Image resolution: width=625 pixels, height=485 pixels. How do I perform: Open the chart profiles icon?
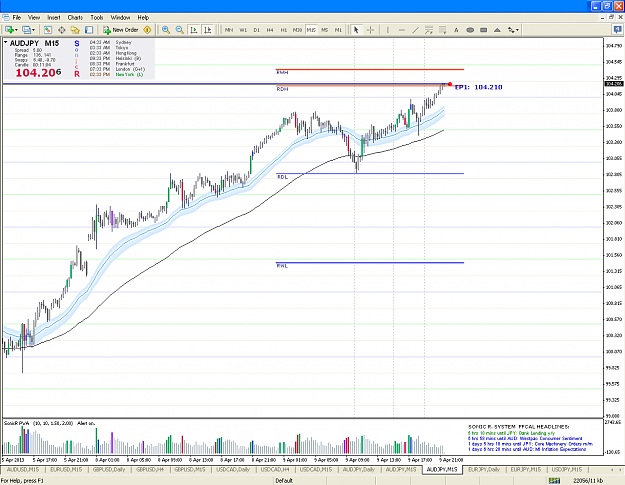click(x=26, y=30)
